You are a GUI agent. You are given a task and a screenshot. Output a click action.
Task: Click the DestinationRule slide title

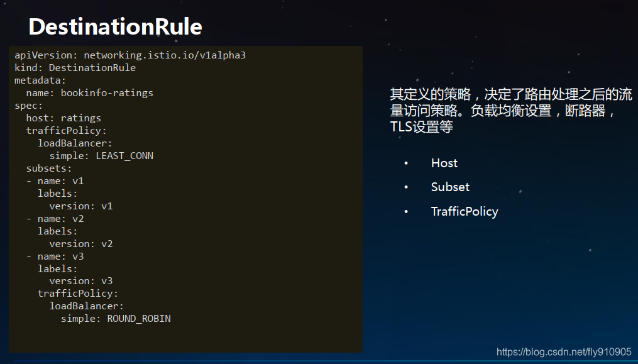pyautogui.click(x=114, y=26)
